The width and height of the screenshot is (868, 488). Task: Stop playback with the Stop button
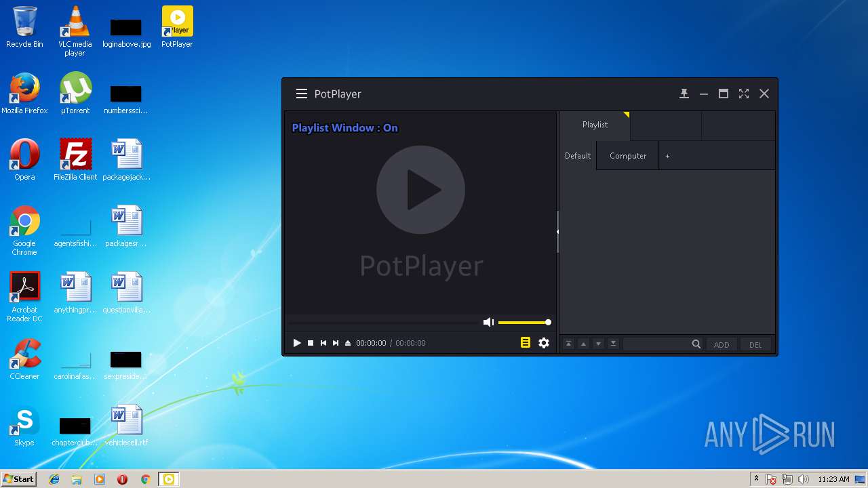coord(311,343)
